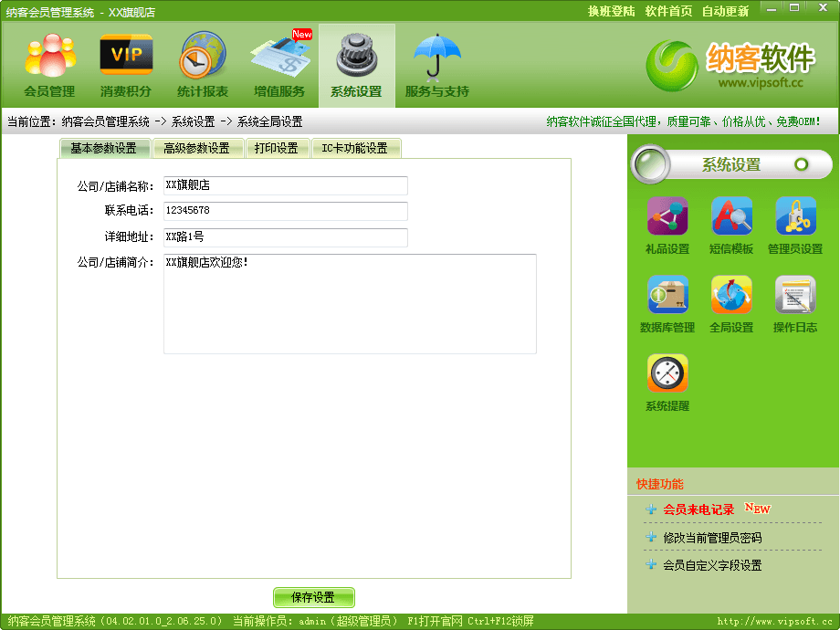840x630 pixels.
Task: Open the 增值服务 module
Action: [279, 65]
